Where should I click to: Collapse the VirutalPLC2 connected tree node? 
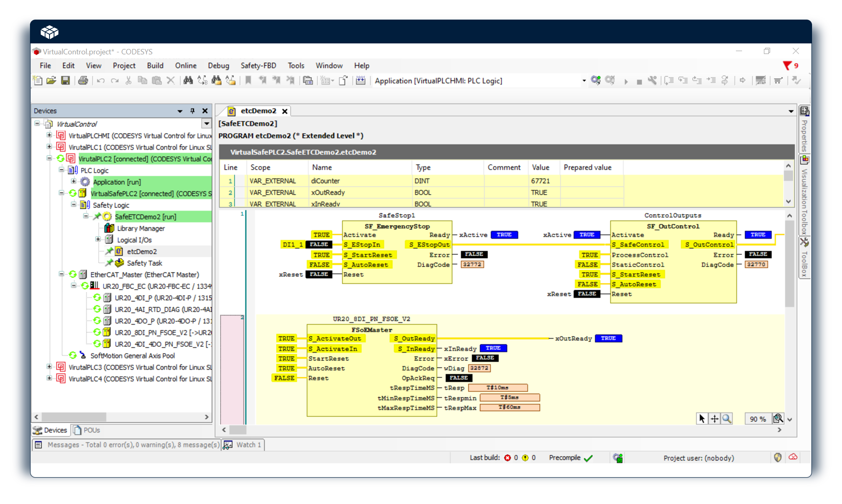coord(49,158)
